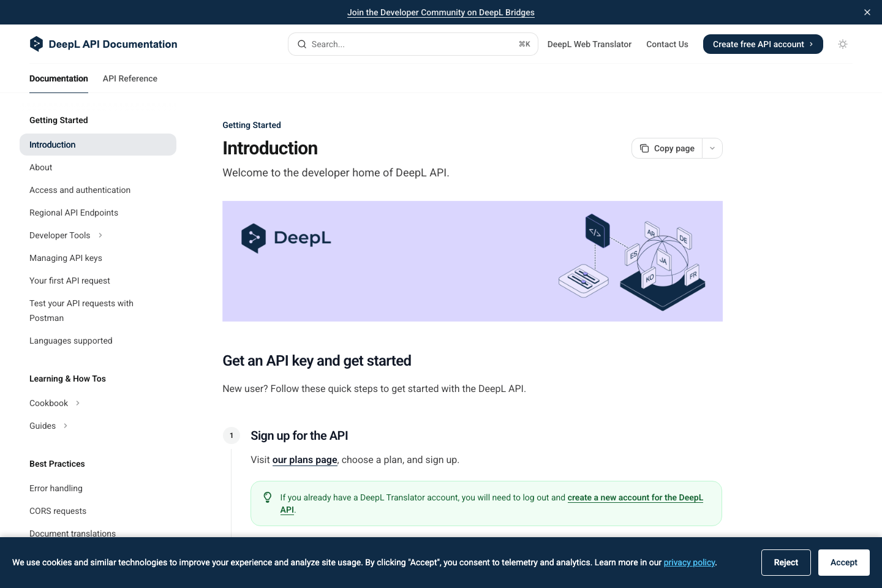Open the Copy page dropdown chevron
882x588 pixels.
tap(712, 148)
